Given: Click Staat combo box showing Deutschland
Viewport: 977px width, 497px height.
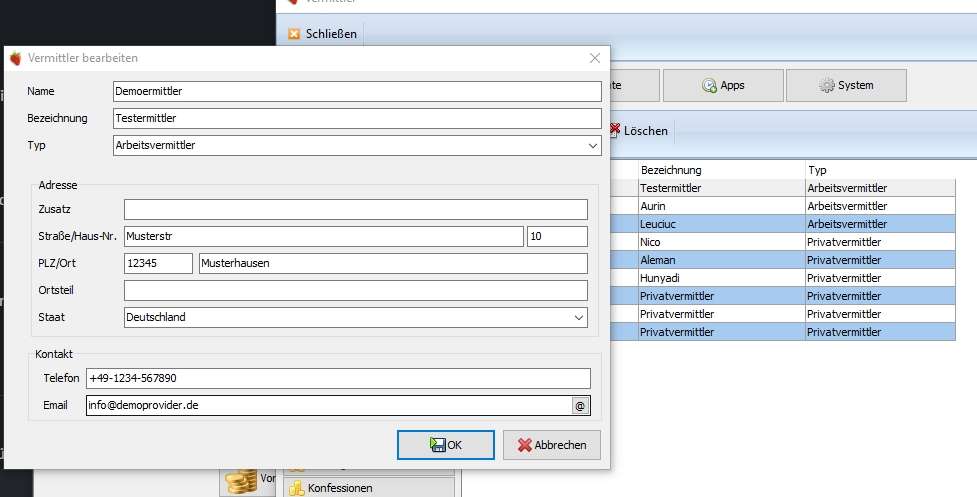Looking at the screenshot, I should tap(356, 317).
